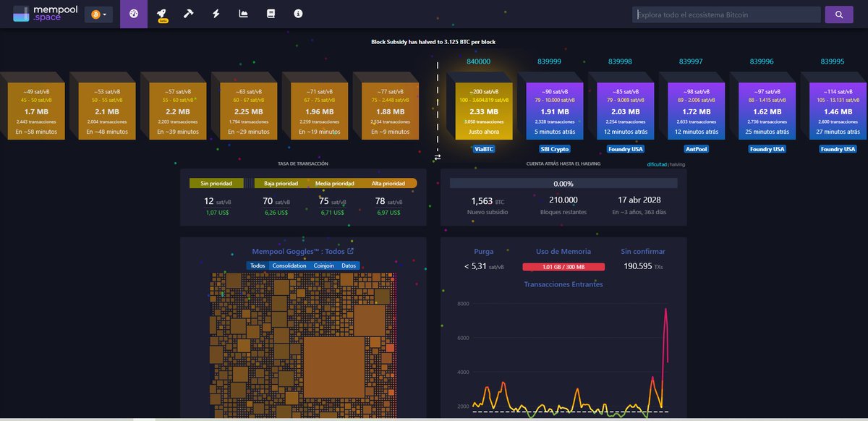Click block height link 839995
Image resolution: width=868 pixels, height=421 pixels.
pos(833,61)
